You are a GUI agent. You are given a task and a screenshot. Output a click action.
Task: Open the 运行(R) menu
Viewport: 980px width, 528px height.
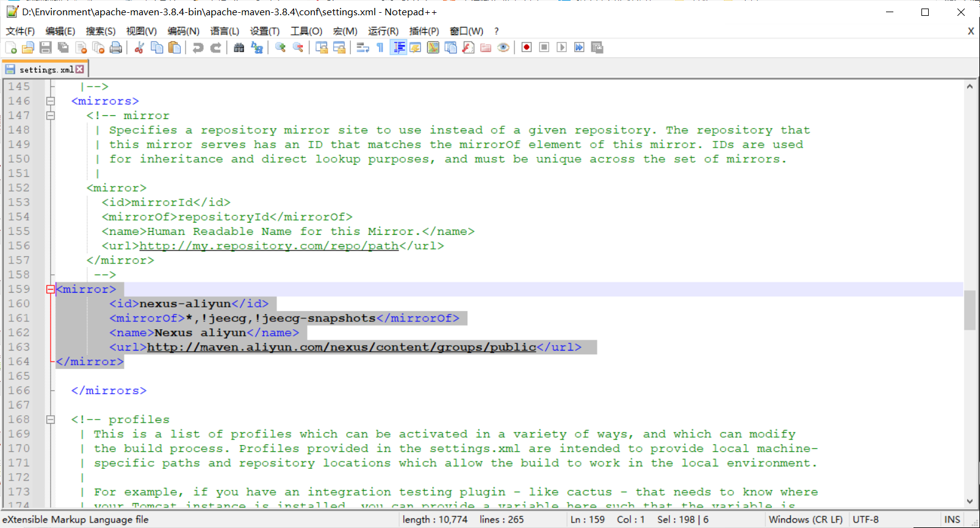tap(383, 31)
